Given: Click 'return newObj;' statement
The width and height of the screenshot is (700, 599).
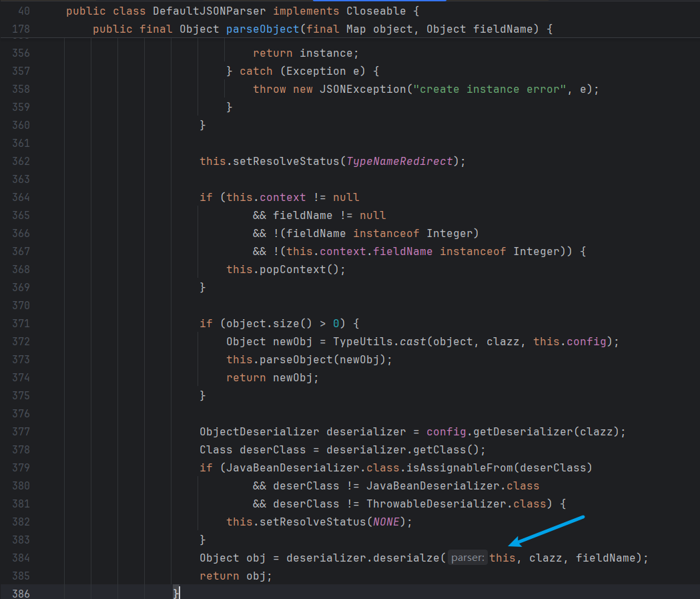Looking at the screenshot, I should tap(272, 377).
